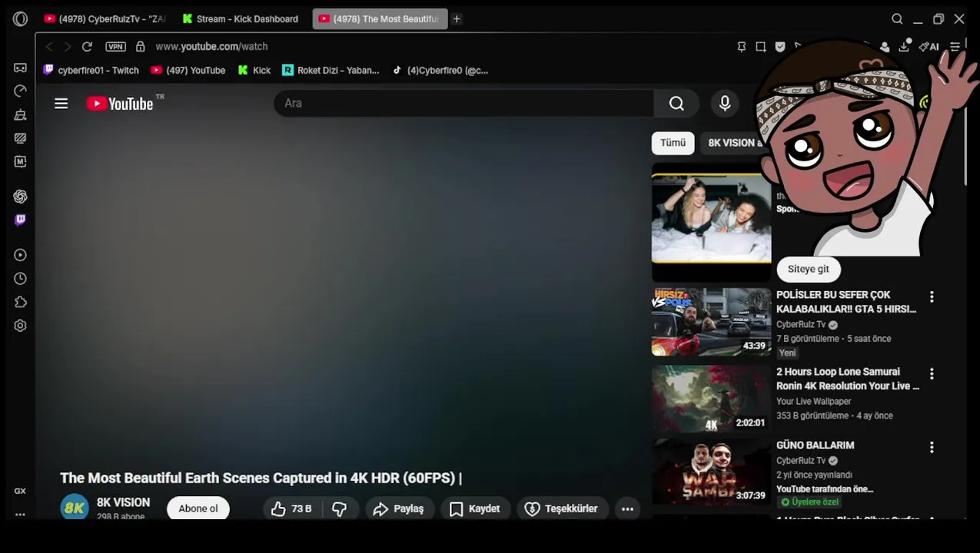The image size is (980, 553).
Task: Open the Player sidebar icon
Action: click(x=20, y=255)
